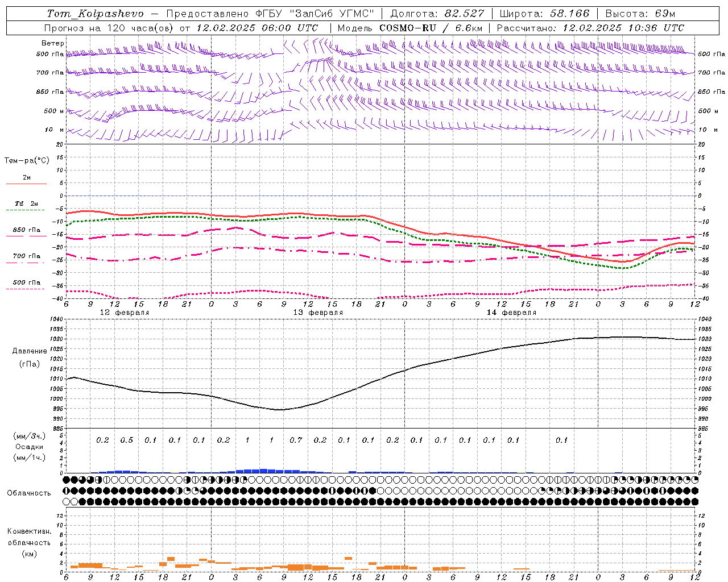Click 985 on the right pressure axis
The width and height of the screenshot is (728, 582).
tap(704, 429)
